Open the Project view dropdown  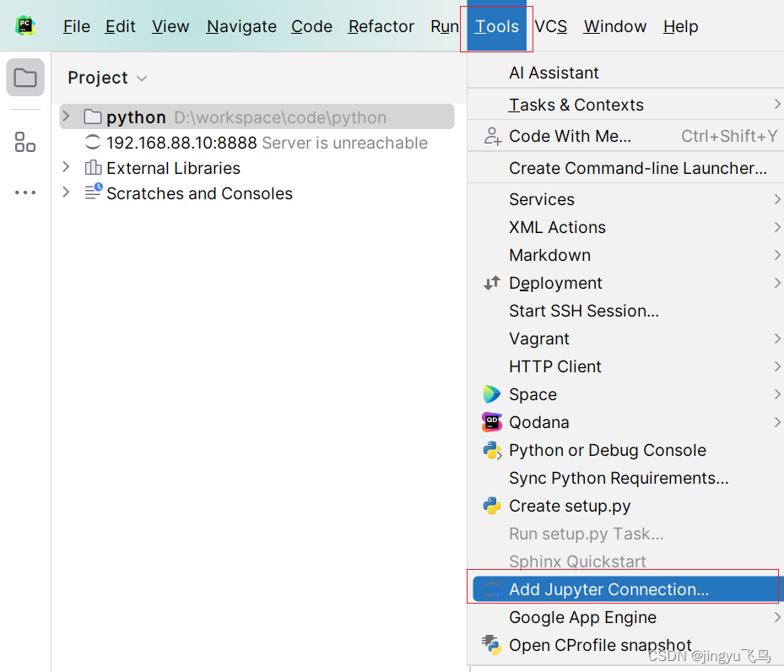pyautogui.click(x=139, y=78)
